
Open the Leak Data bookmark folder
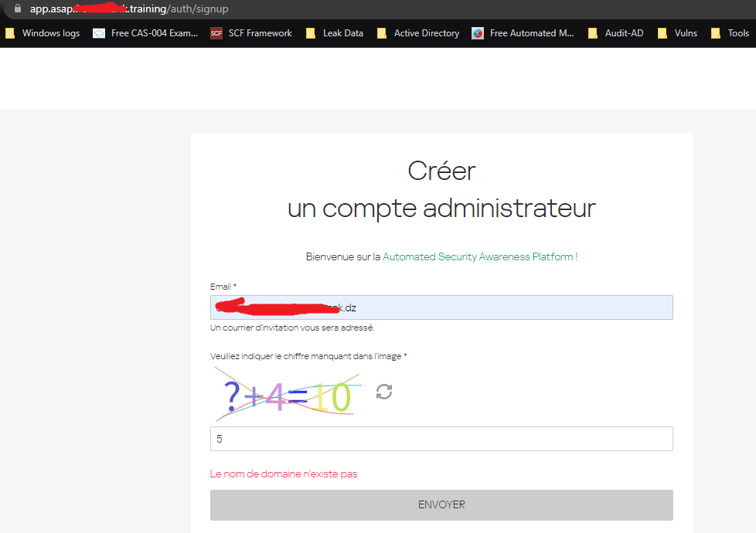pyautogui.click(x=335, y=33)
